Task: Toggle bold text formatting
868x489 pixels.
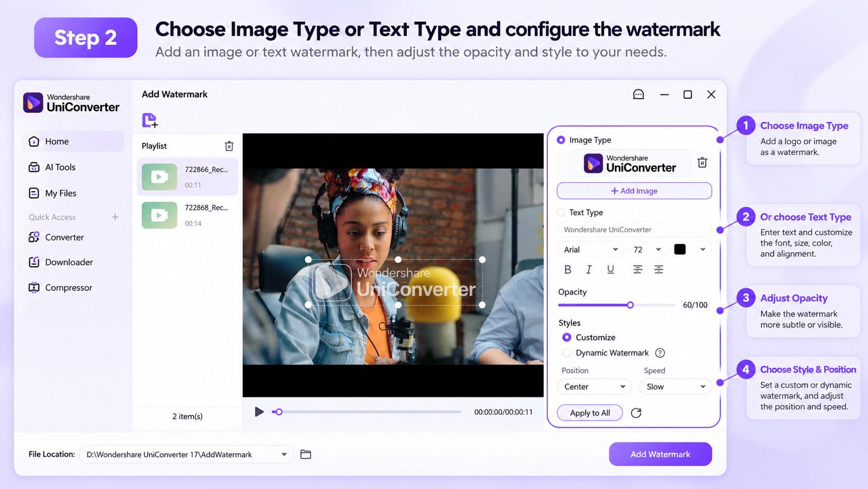Action: [567, 269]
